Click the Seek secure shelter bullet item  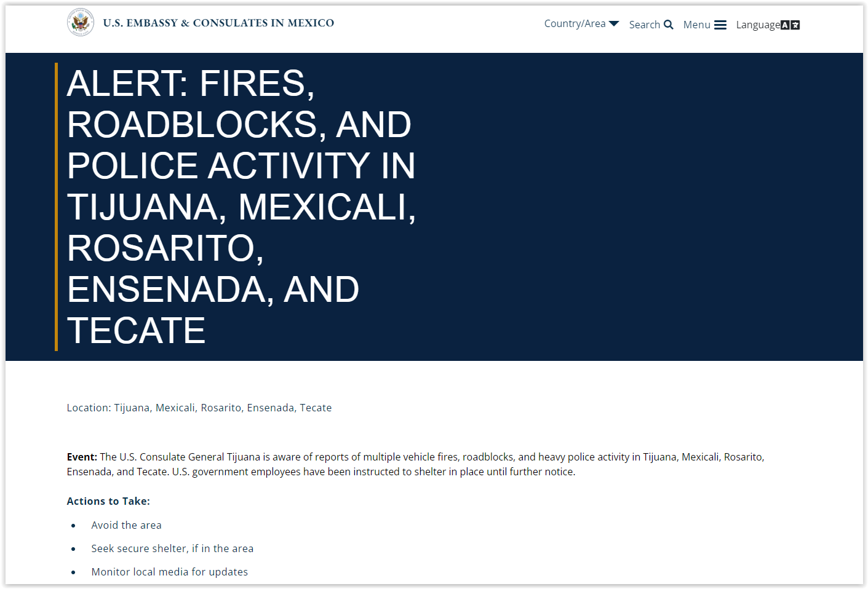[172, 548]
